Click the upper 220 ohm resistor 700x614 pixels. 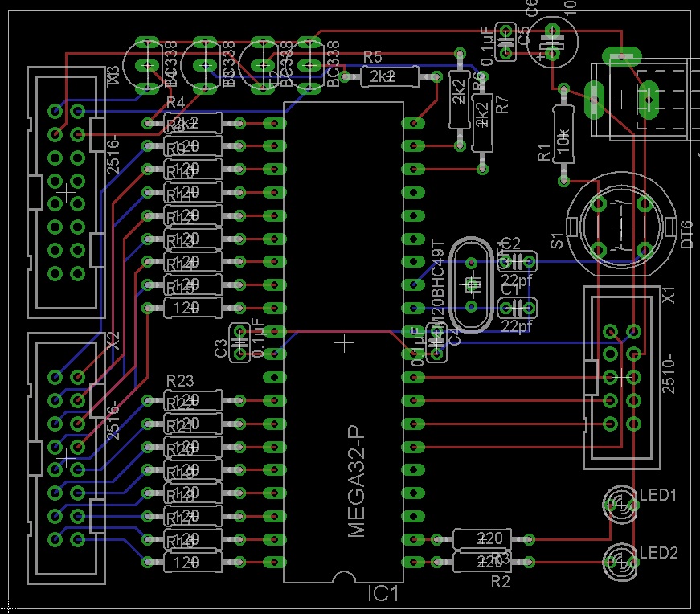[x=482, y=539]
